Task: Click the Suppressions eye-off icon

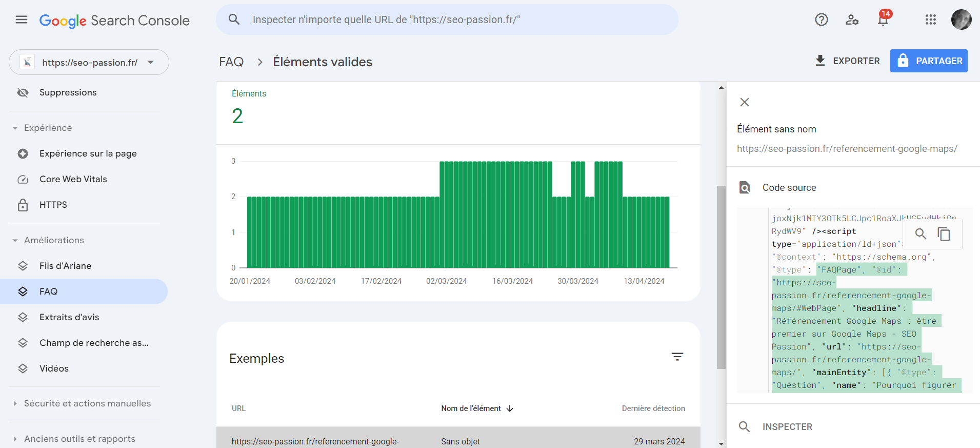Action: (x=23, y=92)
